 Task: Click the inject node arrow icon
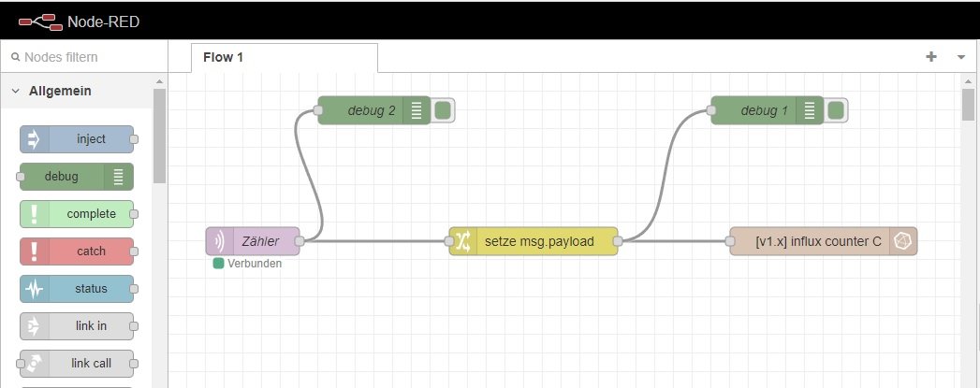click(x=35, y=139)
